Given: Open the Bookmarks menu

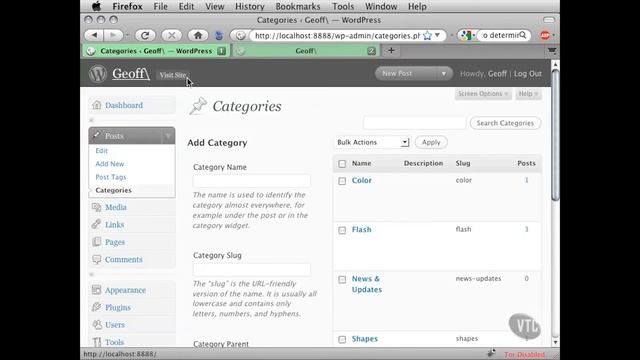Looking at the screenshot, I should pyautogui.click(x=298, y=7).
